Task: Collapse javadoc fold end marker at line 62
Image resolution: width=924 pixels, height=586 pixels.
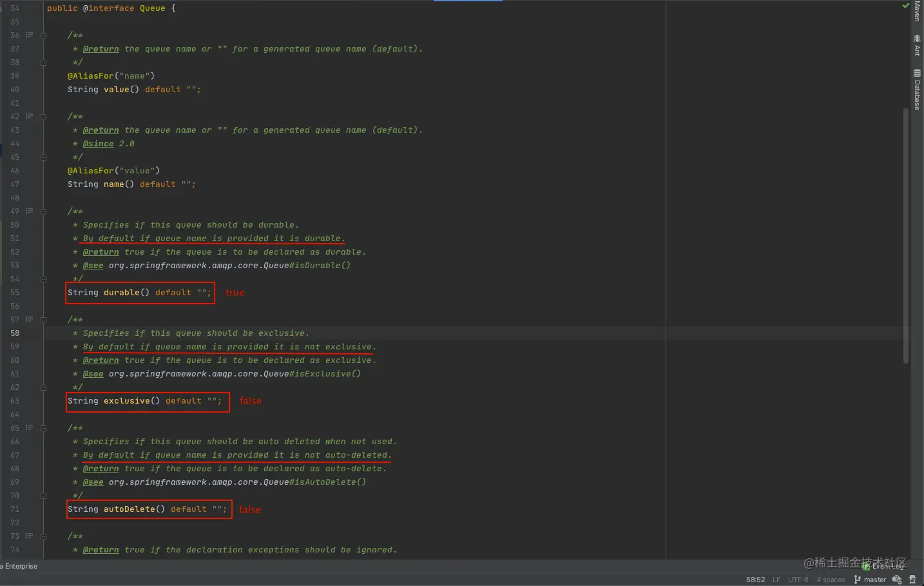Action: [x=43, y=387]
